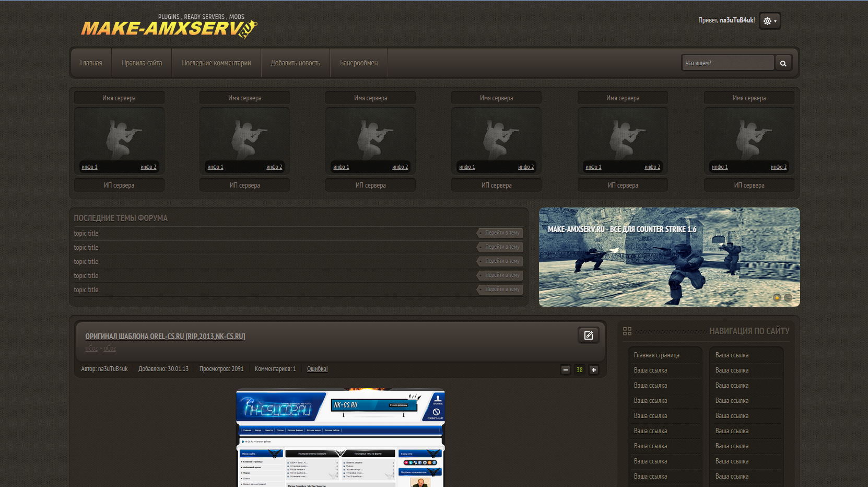
Task: Click 'Перейти в тему' for first topic
Action: pos(500,233)
